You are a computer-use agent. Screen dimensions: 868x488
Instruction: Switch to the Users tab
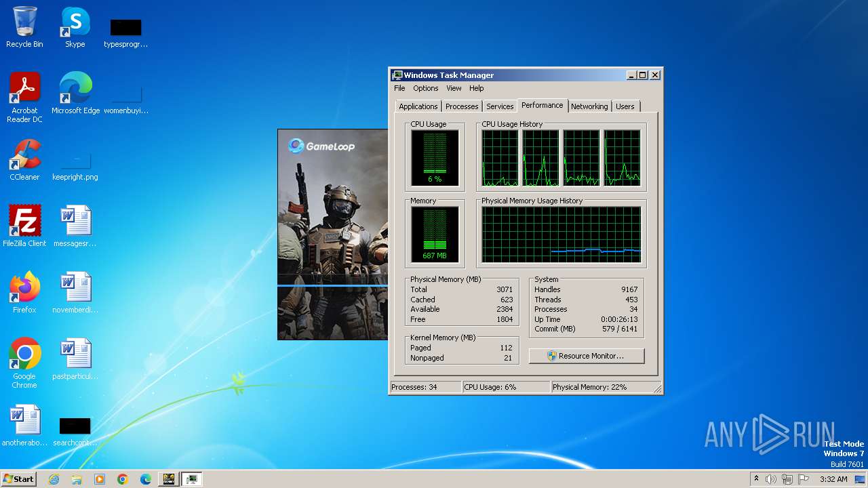(625, 106)
